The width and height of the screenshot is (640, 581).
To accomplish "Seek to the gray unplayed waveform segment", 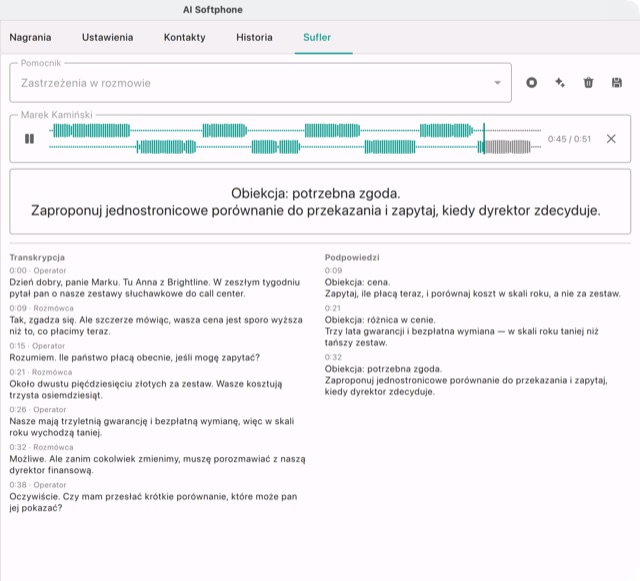I will click(x=508, y=147).
